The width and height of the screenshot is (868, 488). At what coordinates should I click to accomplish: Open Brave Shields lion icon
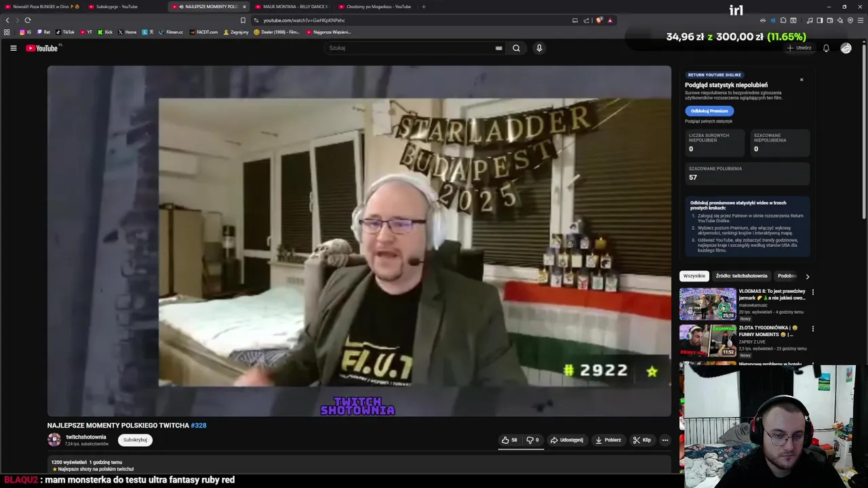point(599,20)
